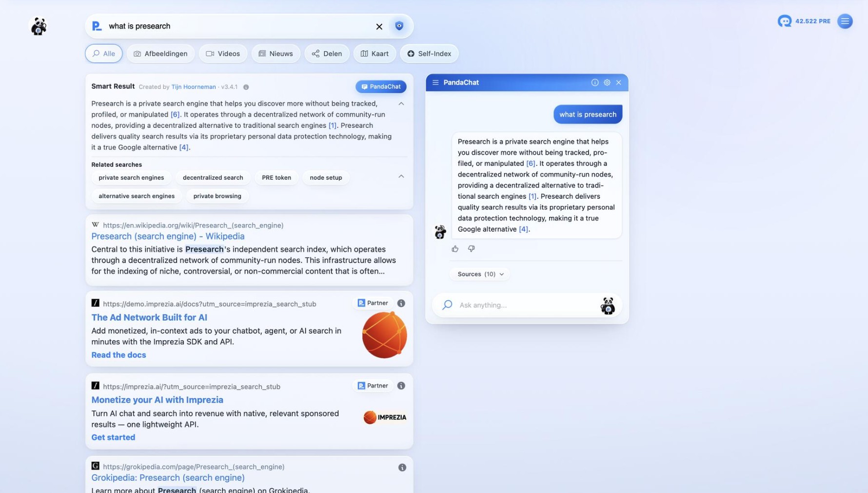Click Read the docs link
This screenshot has height=493, width=868.
point(118,355)
